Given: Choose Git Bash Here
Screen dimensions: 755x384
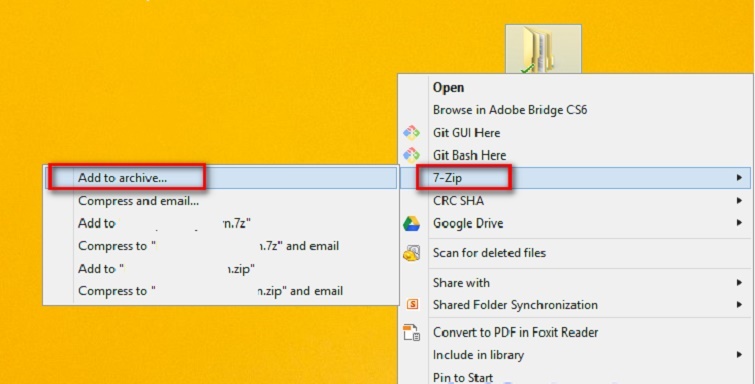Looking at the screenshot, I should pyautogui.click(x=469, y=155).
